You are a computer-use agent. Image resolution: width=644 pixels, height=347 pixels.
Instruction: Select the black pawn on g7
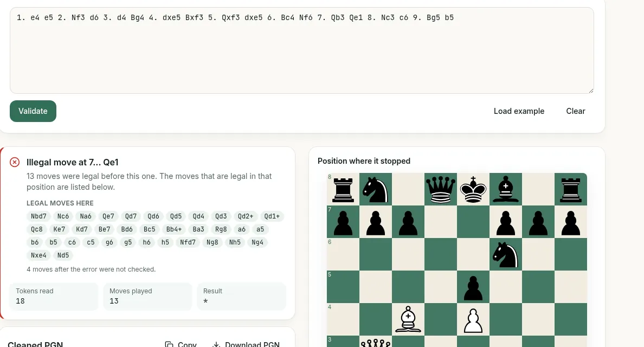pyautogui.click(x=538, y=223)
